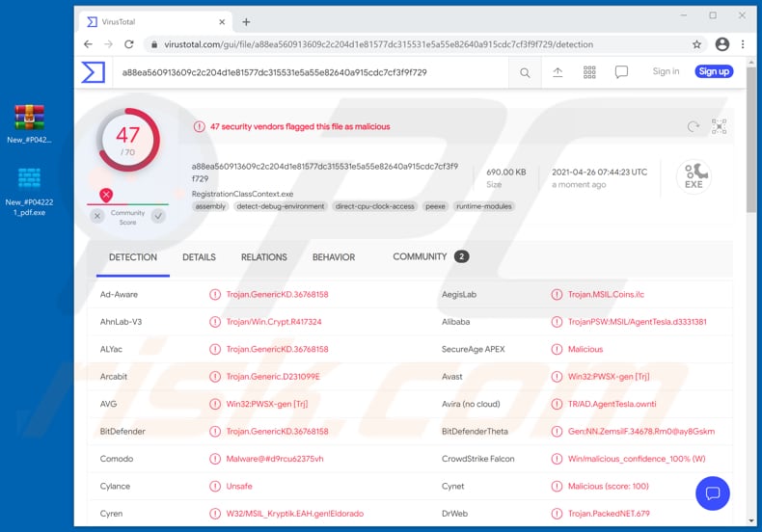Viewport: 762px width, 532px height.
Task: Click the direct-cpu-clock-access tag
Action: [374, 206]
